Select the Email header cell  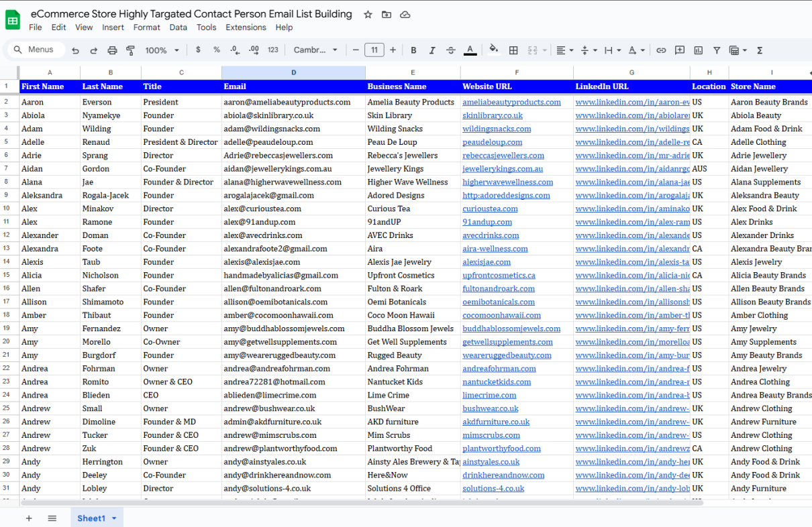[293, 86]
